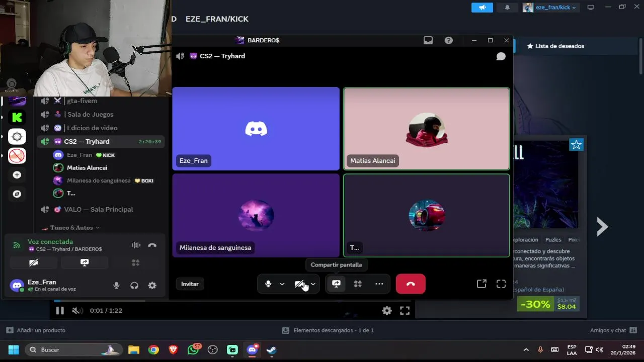Click Steam announcements megaphone button

click(482, 8)
